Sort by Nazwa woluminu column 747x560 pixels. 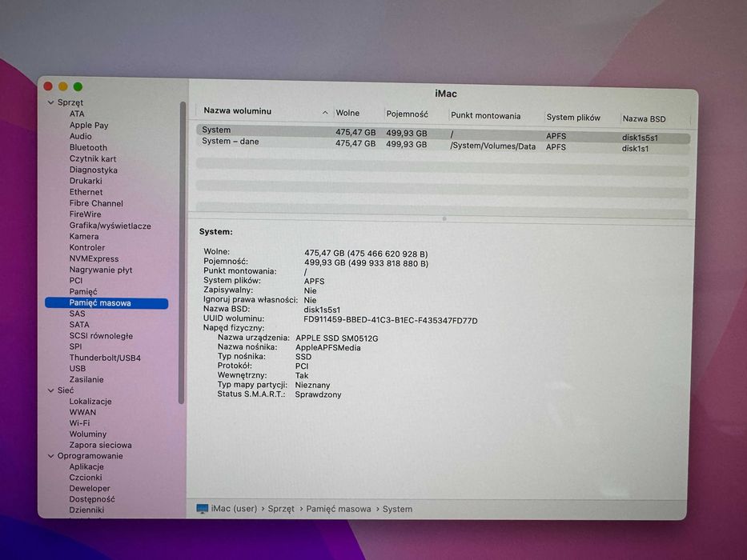click(x=237, y=111)
